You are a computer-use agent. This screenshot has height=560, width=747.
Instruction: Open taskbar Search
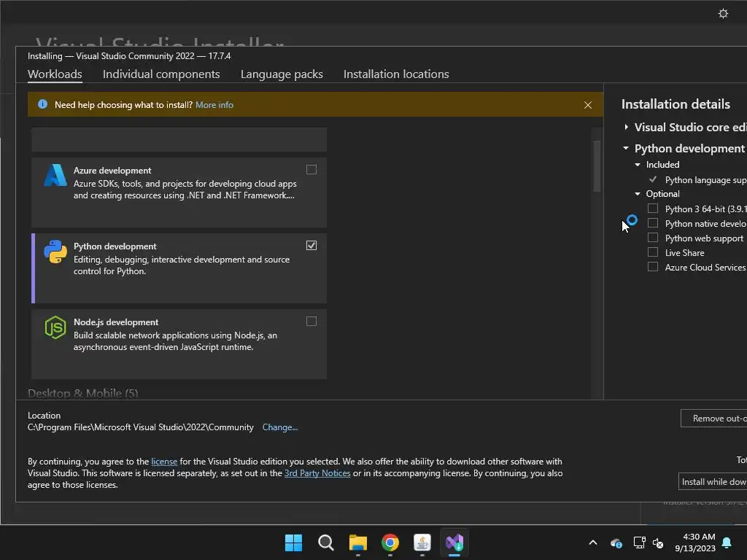[326, 542]
